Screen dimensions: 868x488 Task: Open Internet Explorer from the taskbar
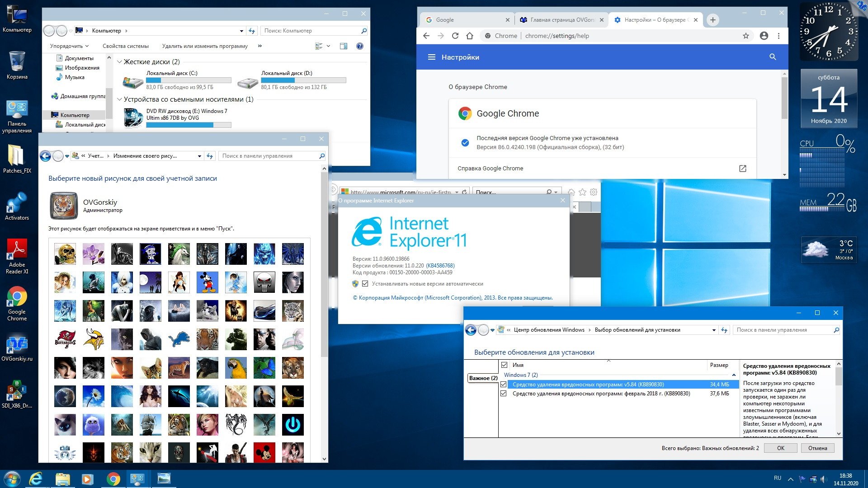tap(36, 479)
